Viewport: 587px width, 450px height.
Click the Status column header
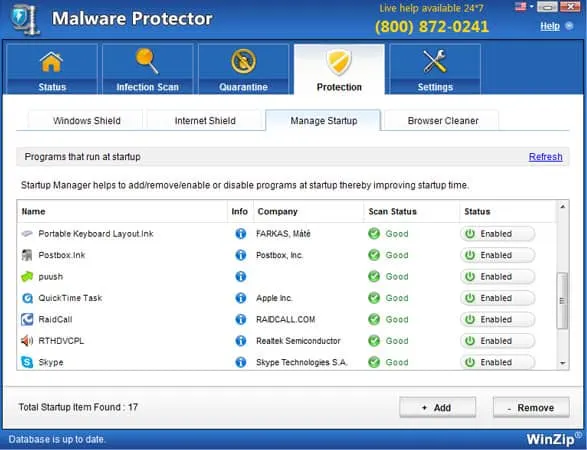pyautogui.click(x=508, y=212)
